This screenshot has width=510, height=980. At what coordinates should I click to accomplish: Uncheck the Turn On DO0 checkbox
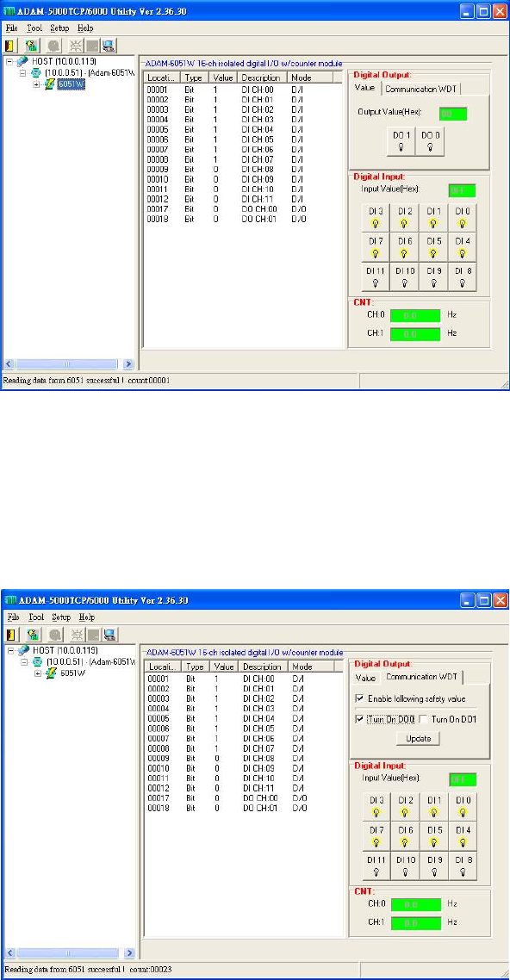[358, 719]
